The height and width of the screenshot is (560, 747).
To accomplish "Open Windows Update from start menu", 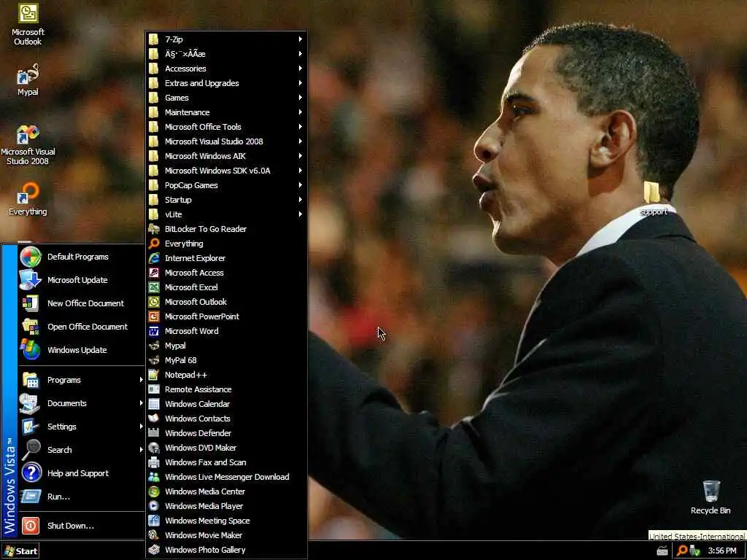I will 81,350.
